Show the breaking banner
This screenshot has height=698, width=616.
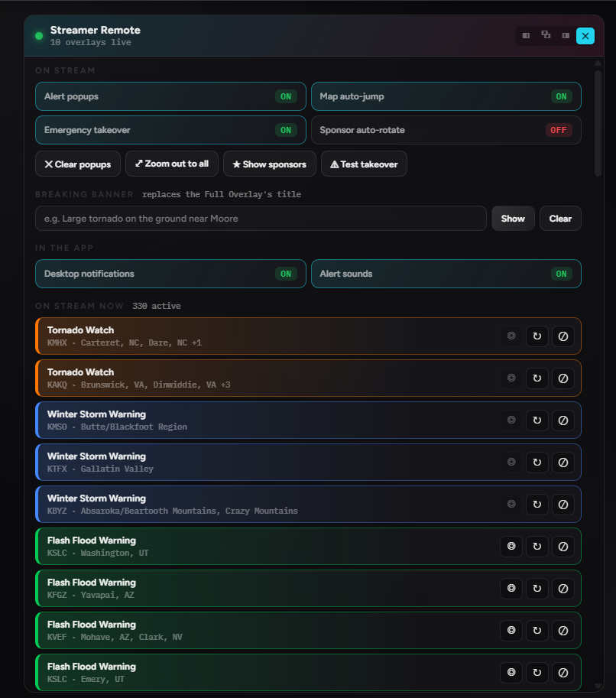(x=513, y=218)
